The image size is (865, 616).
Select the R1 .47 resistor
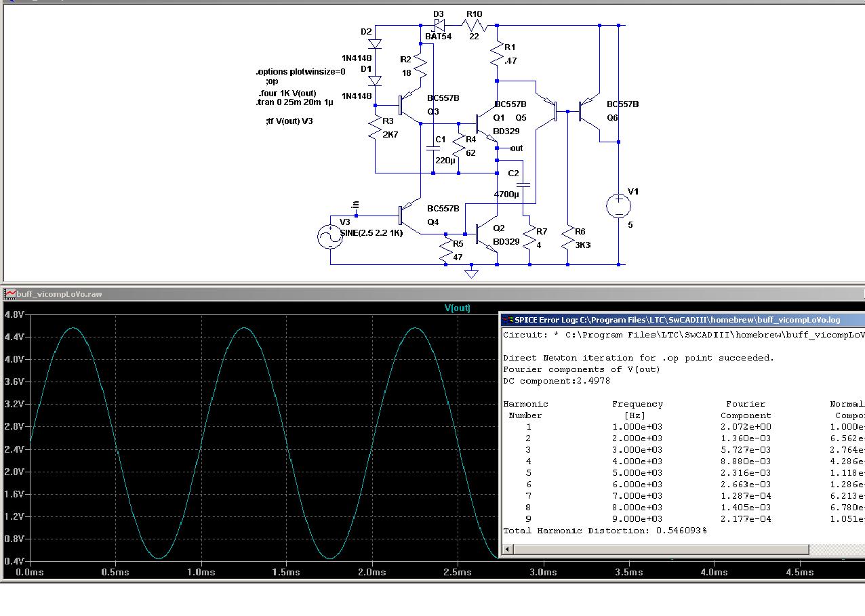click(497, 53)
